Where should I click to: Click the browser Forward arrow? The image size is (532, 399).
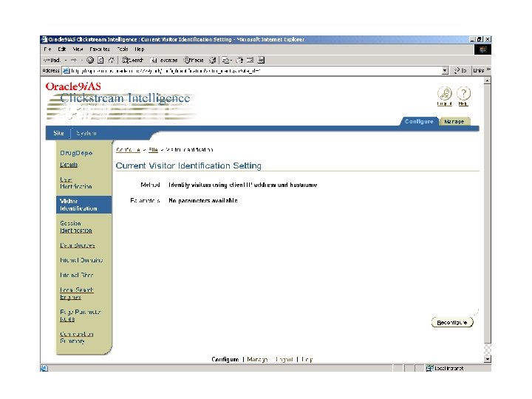tap(74, 61)
